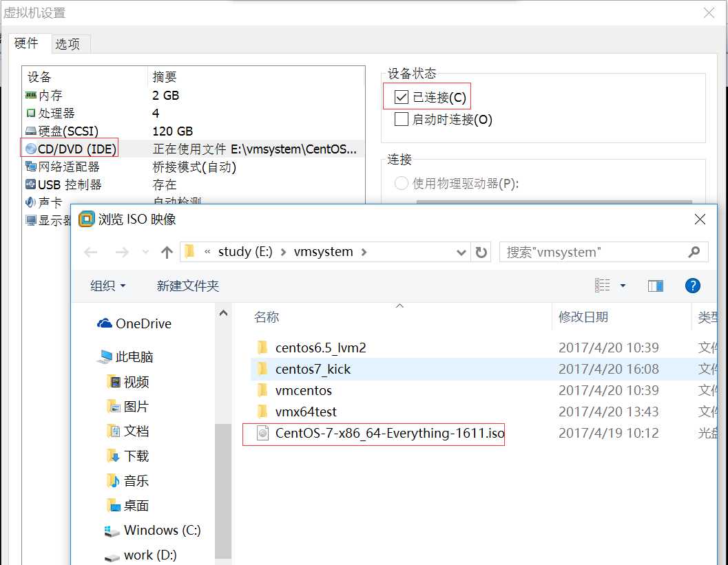Viewport: 728px width, 565px height.
Task: Uncheck the 已连接(C) checkbox
Action: (x=401, y=97)
